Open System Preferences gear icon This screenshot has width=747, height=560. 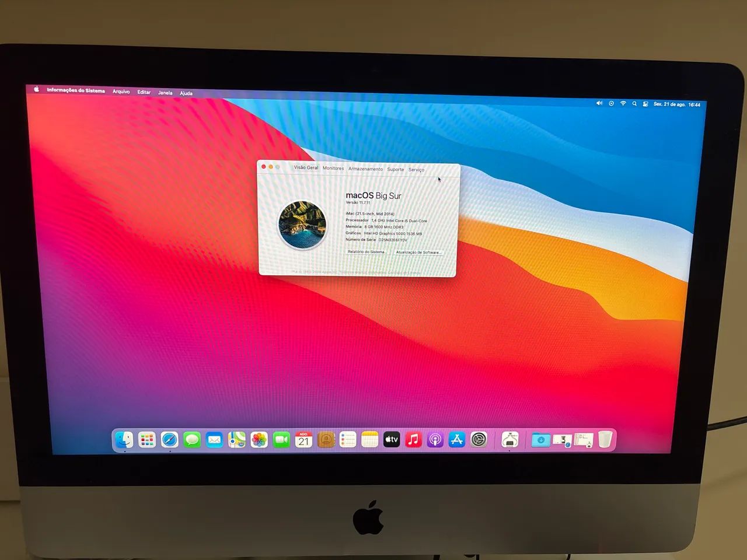click(x=479, y=440)
